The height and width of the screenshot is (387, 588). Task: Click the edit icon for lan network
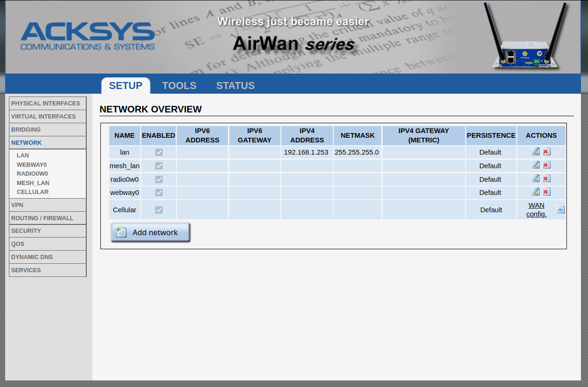pos(535,151)
